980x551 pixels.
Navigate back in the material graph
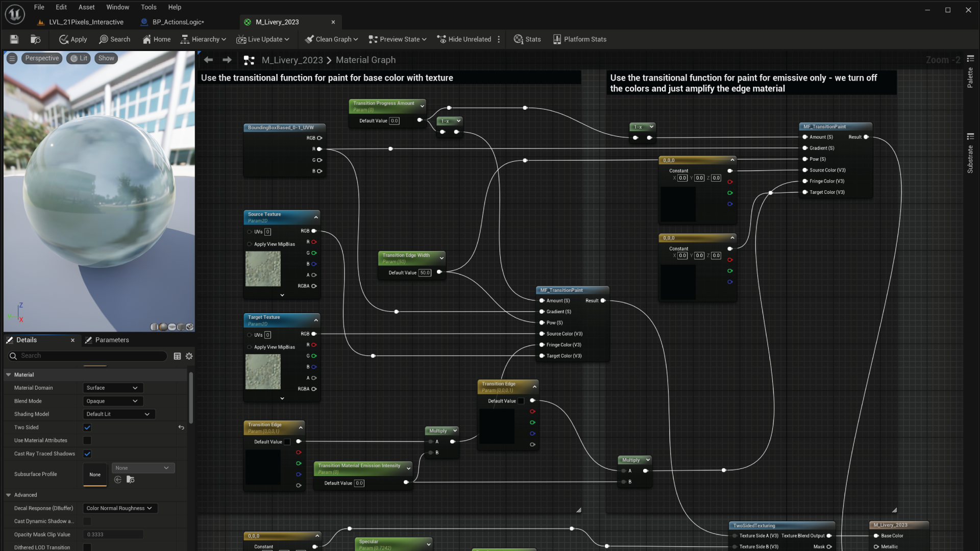[208, 60]
